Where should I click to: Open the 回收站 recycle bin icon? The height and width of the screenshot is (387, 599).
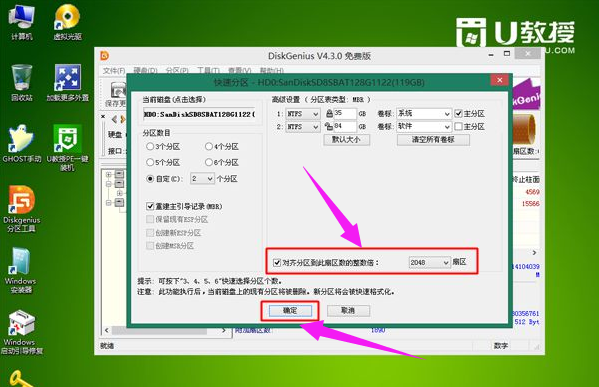(x=22, y=82)
